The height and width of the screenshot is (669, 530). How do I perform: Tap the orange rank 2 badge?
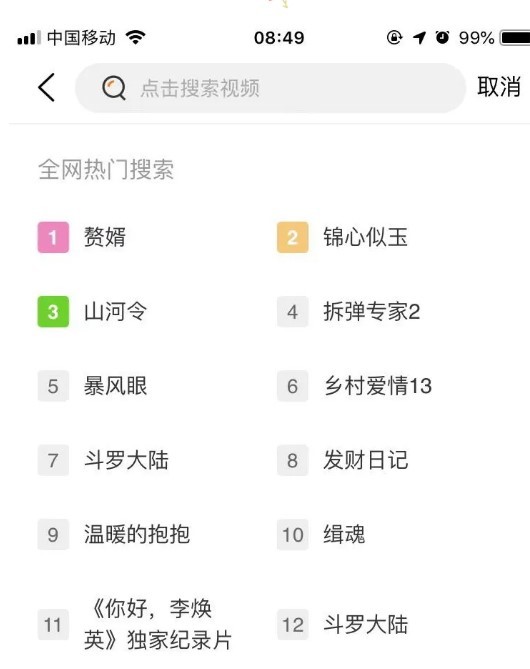tap(292, 237)
